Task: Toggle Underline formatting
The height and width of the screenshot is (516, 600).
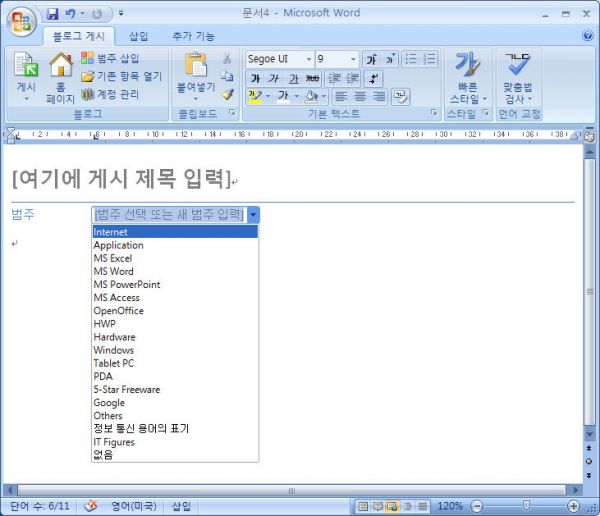Action: (293, 78)
